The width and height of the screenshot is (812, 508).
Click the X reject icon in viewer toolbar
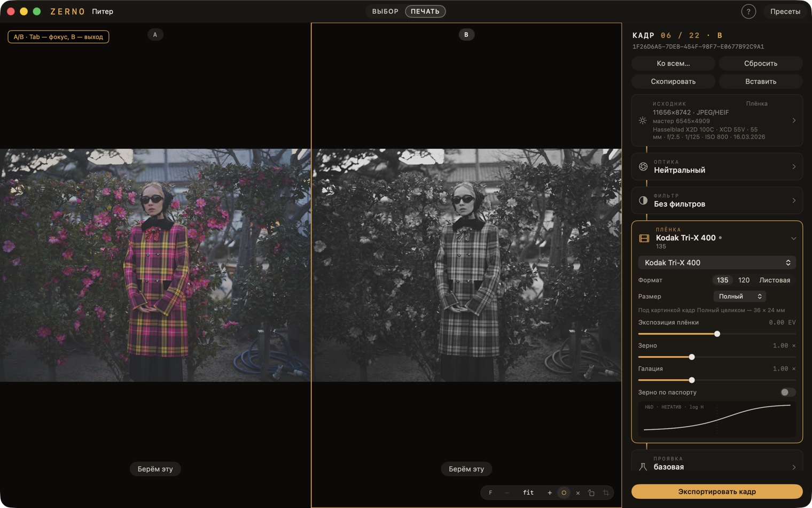tap(578, 493)
